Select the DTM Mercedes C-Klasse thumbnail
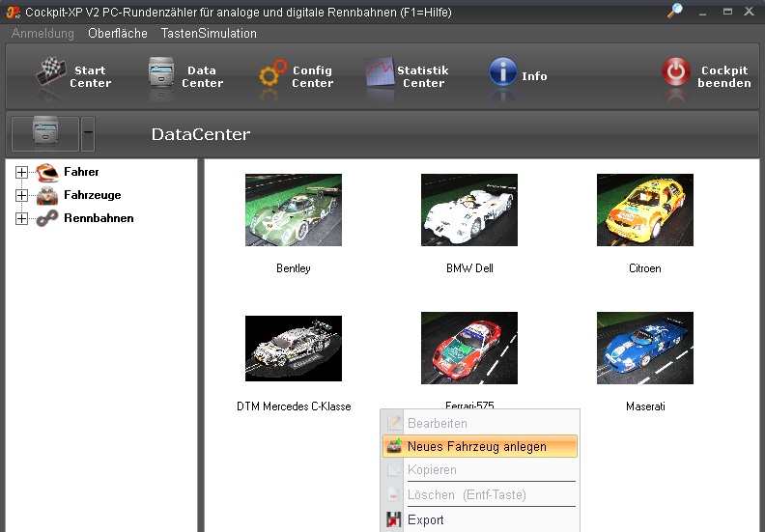 (294, 349)
